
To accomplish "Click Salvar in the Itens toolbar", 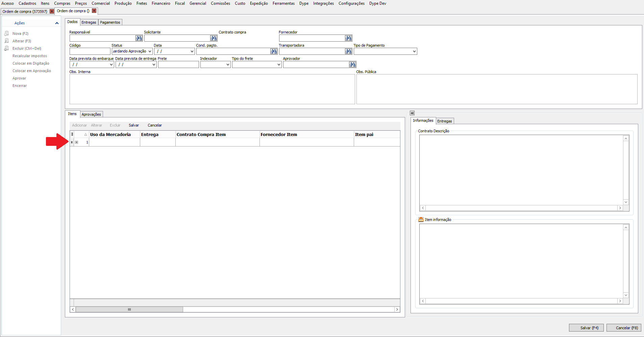I will pos(134,125).
